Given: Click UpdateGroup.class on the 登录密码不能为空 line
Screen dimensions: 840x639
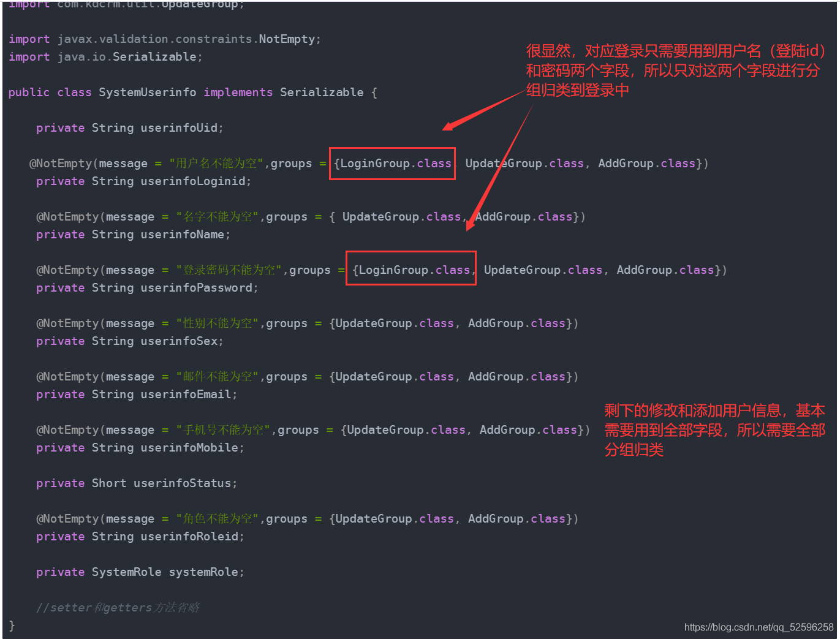Looking at the screenshot, I should (x=543, y=270).
